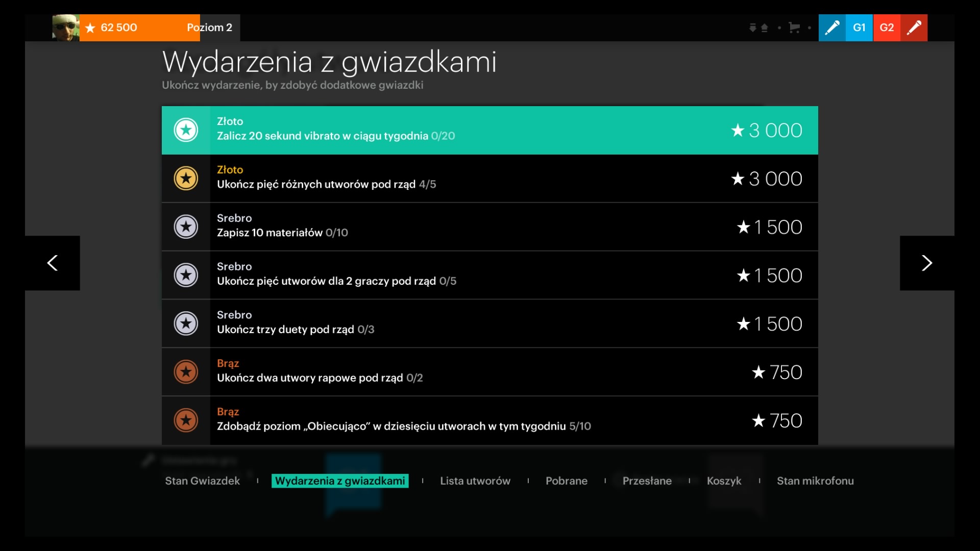
Task: Click the bronze medal icon for rap songs event
Action: (x=186, y=372)
